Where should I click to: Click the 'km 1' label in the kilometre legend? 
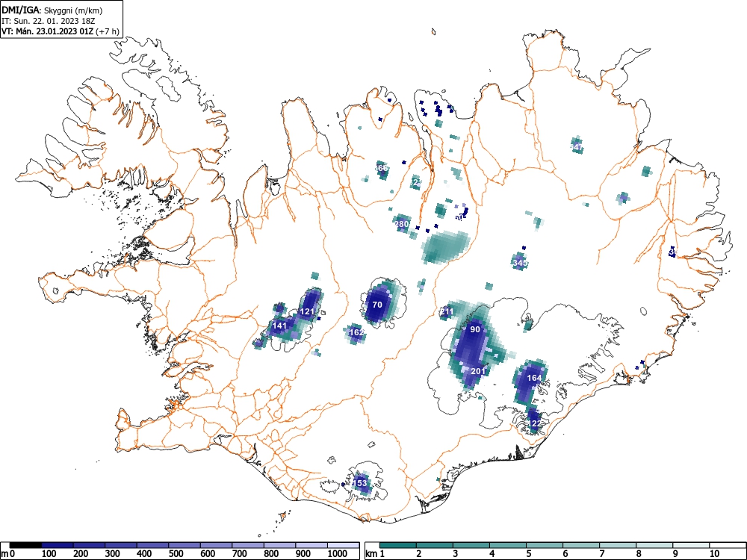[x=375, y=554]
